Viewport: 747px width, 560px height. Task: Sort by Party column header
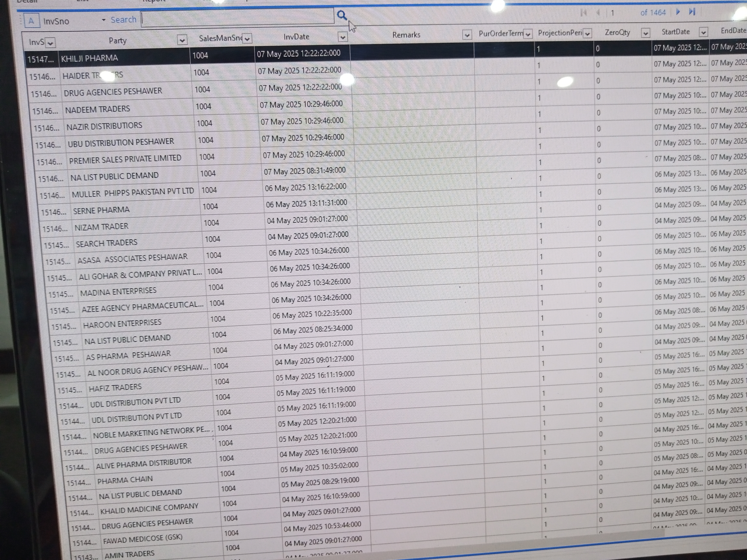tap(118, 41)
